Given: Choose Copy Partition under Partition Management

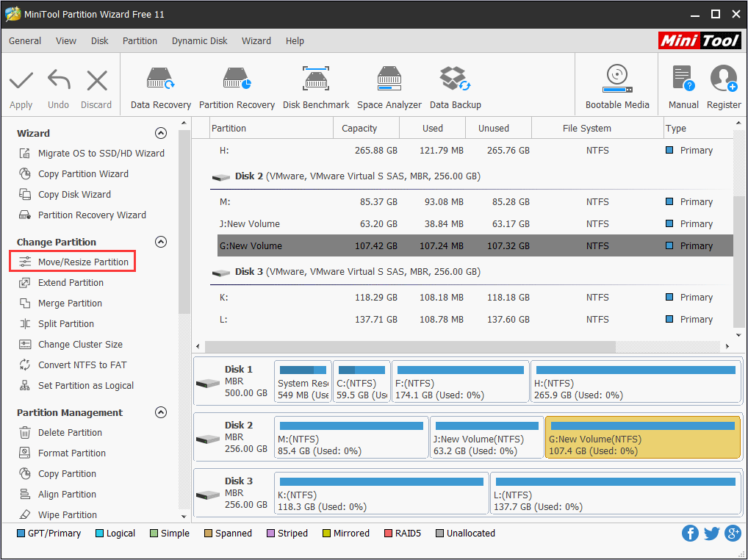Looking at the screenshot, I should pos(57,473).
